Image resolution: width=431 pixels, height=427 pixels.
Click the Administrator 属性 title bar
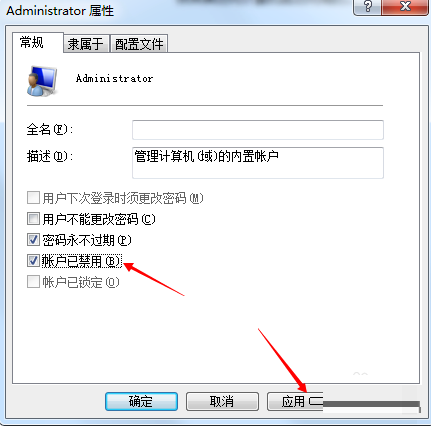click(177, 11)
